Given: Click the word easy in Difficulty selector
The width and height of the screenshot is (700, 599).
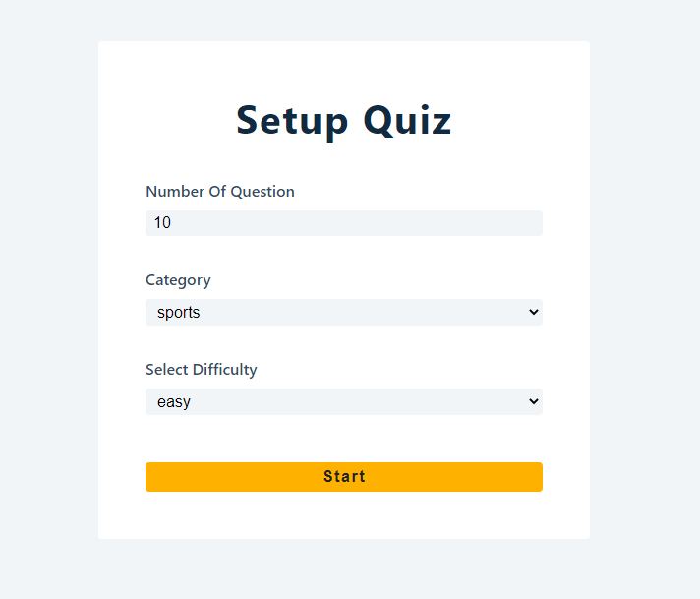Looking at the screenshot, I should click(x=174, y=401).
